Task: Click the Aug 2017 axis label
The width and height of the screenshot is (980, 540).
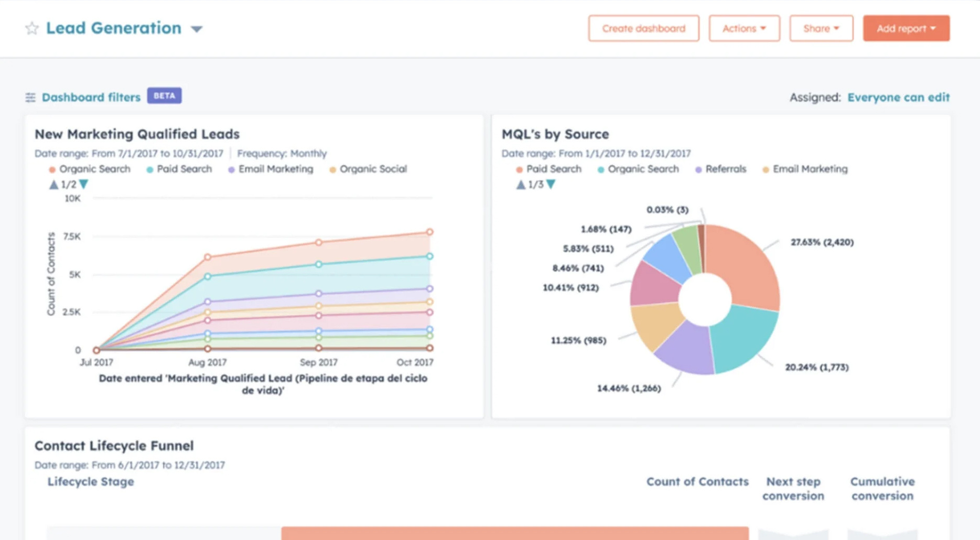Action: point(208,362)
